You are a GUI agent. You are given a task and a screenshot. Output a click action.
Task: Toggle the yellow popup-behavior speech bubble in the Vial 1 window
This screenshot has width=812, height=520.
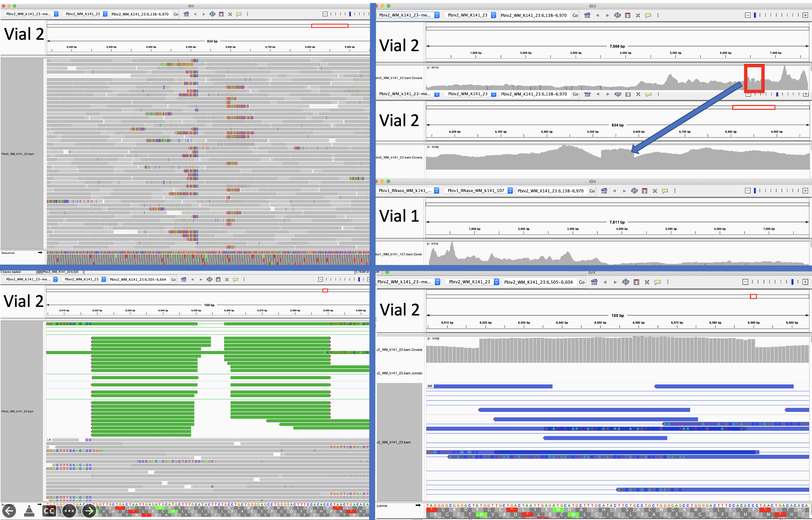click(x=665, y=191)
